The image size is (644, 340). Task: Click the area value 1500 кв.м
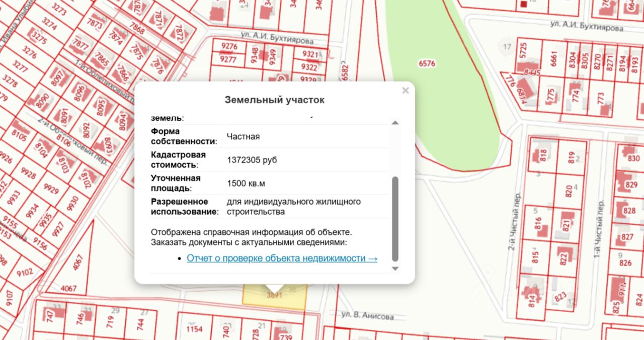[x=246, y=184]
